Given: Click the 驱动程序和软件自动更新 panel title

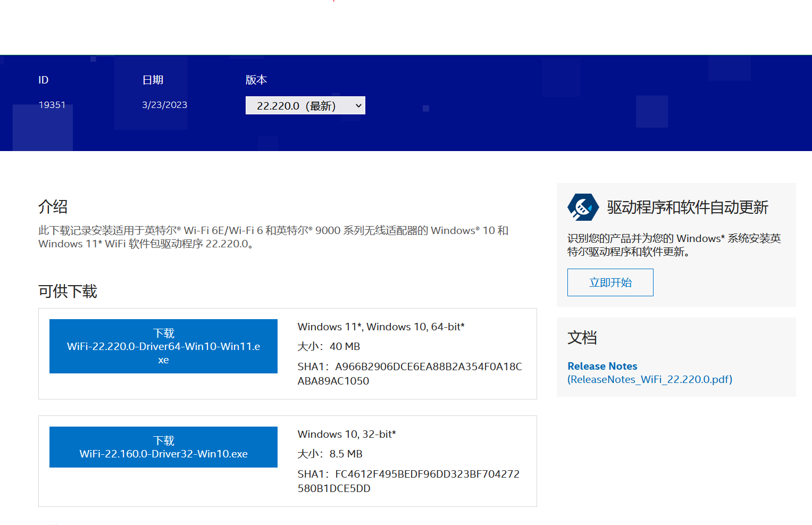Looking at the screenshot, I should coord(687,207).
